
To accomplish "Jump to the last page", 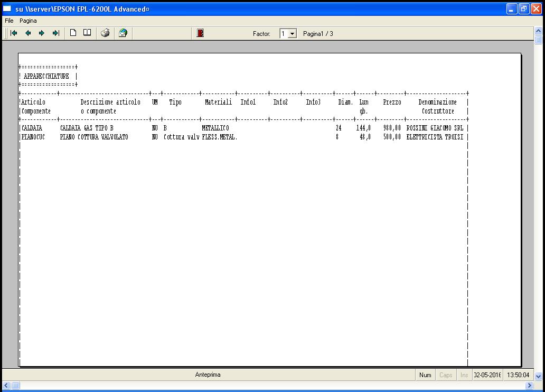I will coord(55,33).
